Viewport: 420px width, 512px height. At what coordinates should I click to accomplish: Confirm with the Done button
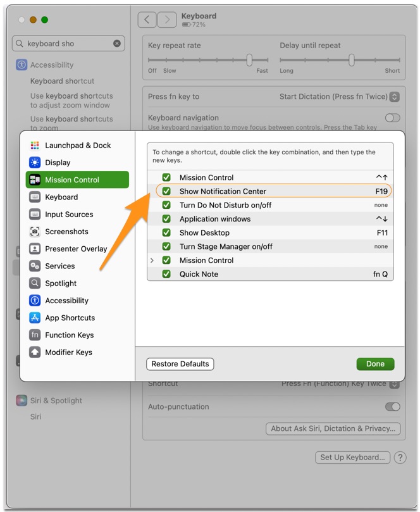375,364
